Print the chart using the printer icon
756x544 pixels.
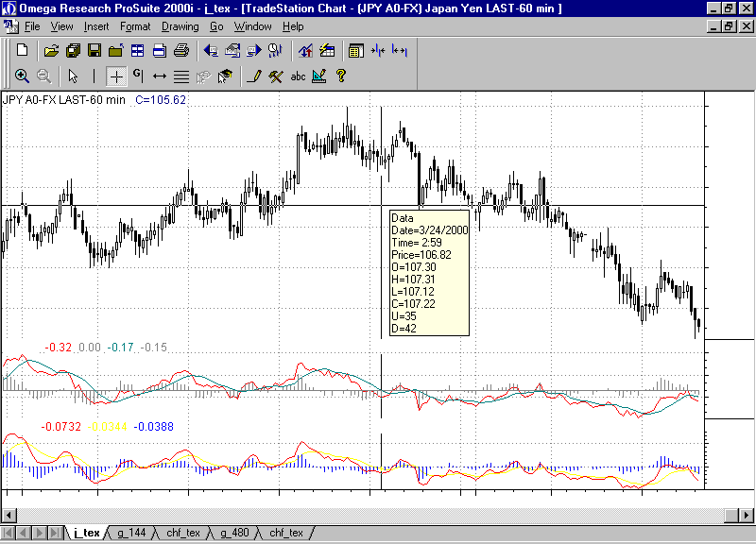click(181, 51)
